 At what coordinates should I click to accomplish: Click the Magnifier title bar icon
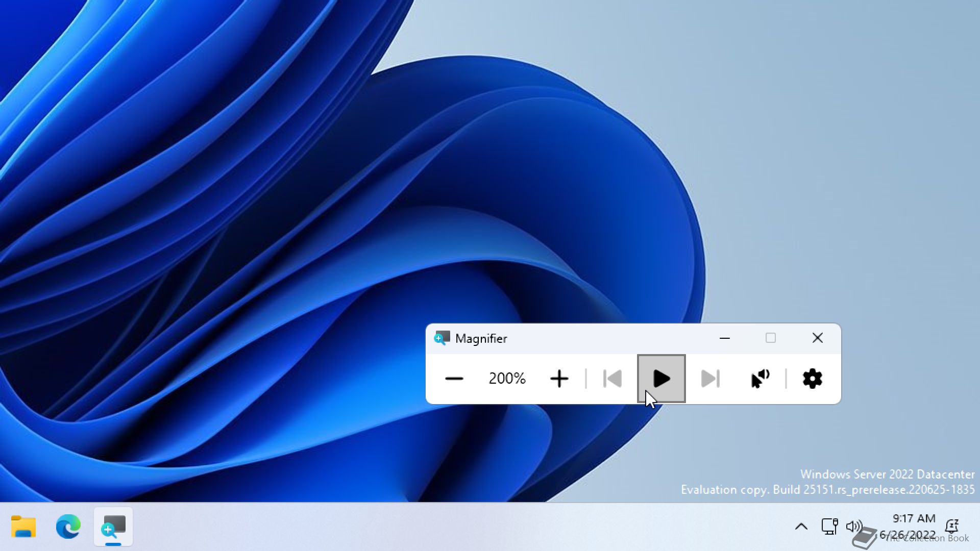[442, 338]
